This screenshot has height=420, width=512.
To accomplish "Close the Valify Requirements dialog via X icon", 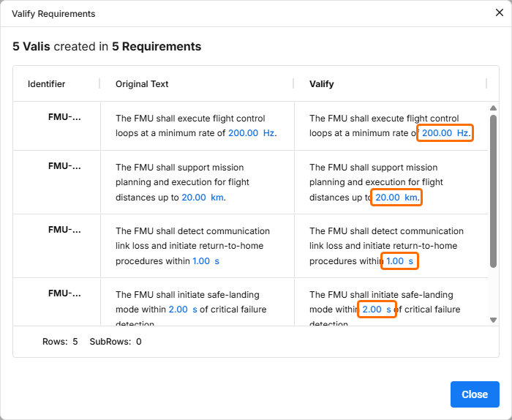I will (x=499, y=13).
